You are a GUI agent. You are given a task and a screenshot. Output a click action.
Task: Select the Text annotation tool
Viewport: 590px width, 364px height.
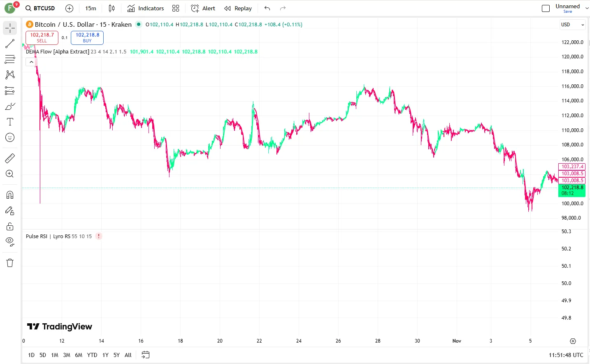[10, 122]
